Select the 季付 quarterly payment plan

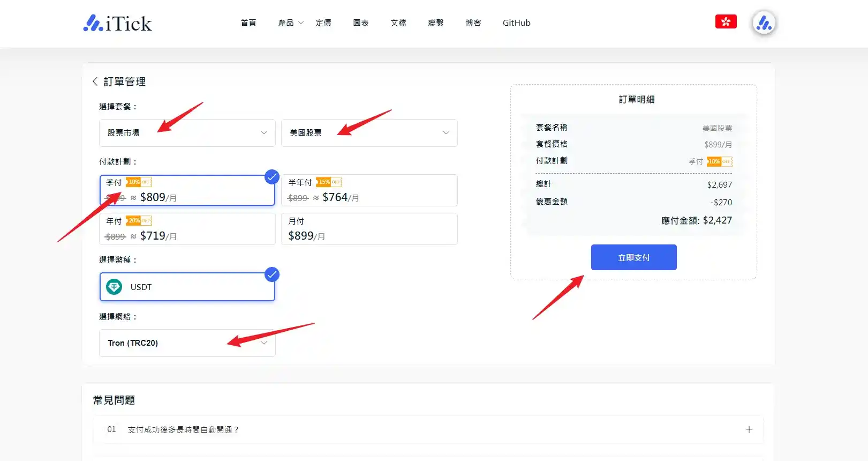[187, 190]
